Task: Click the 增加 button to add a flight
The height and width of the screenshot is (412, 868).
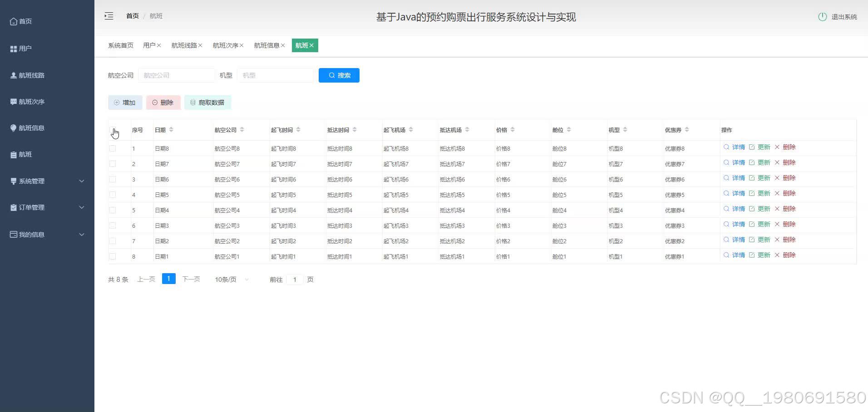Action: (x=125, y=102)
